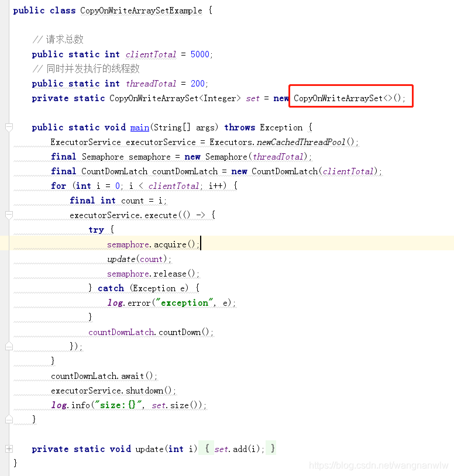This screenshot has height=476, width=454.
Task: Click 'execute' in executorService.execute
Action: (161, 215)
